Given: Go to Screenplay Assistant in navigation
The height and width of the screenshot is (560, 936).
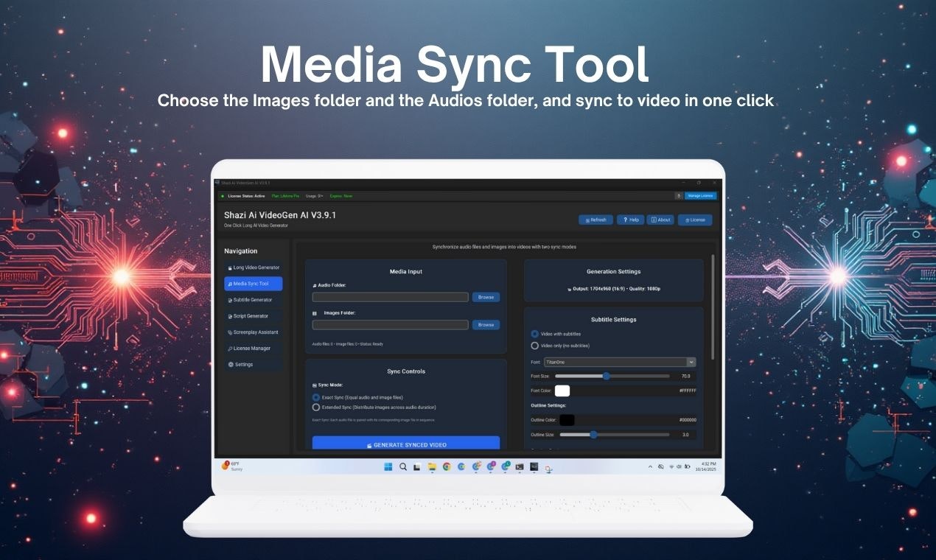Looking at the screenshot, I should pos(253,332).
